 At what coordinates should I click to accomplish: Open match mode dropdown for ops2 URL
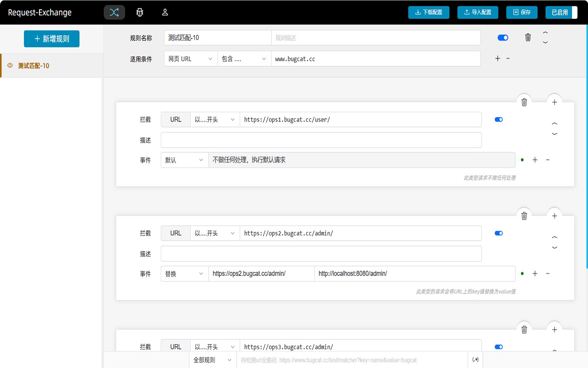coord(215,233)
